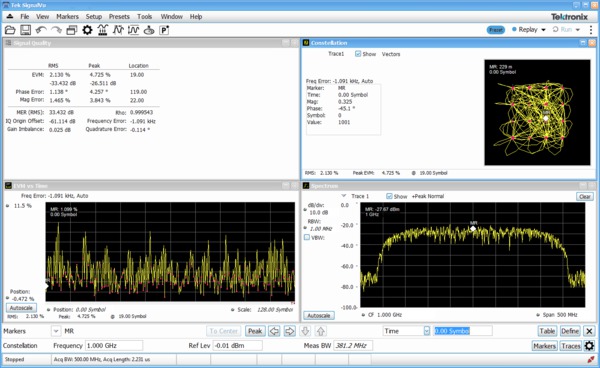600x368 pixels.
Task: Click Autoscale in EVM vs Time panel
Action: pyautogui.click(x=21, y=308)
